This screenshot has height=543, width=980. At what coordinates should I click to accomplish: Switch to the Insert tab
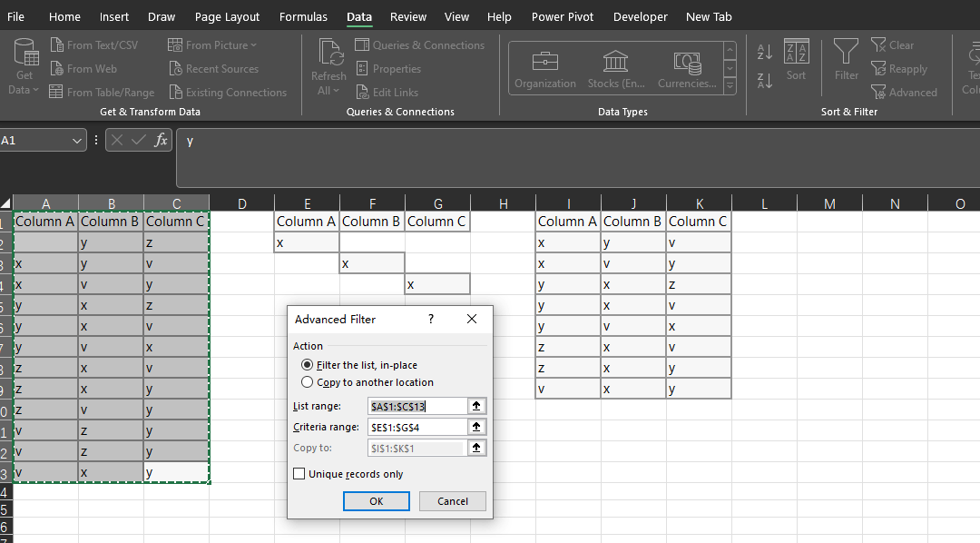114,17
